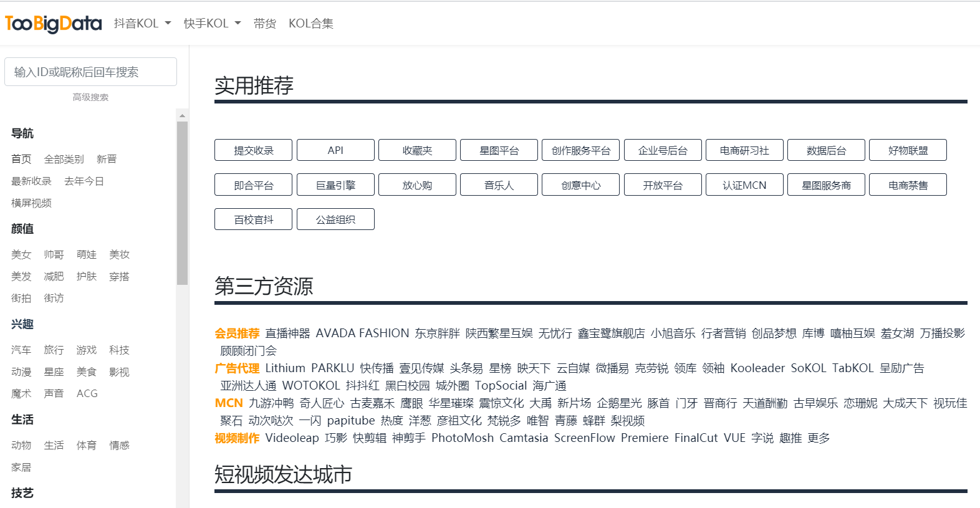Open the 收藏夹 button
The height and width of the screenshot is (508, 980).
tap(417, 150)
